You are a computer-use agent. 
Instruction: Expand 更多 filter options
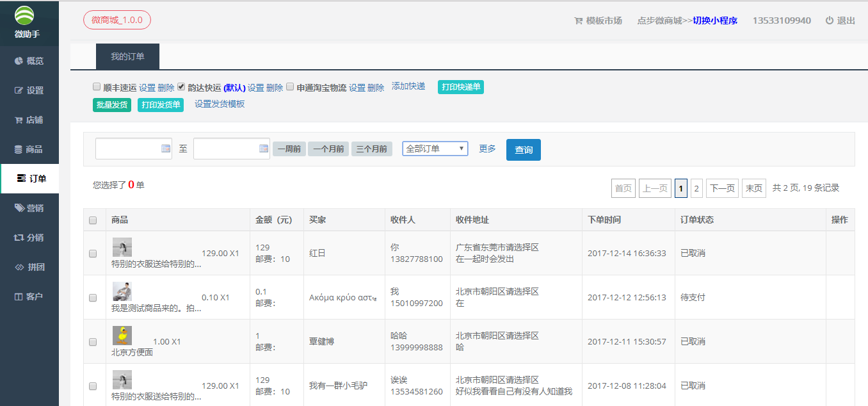(x=487, y=149)
